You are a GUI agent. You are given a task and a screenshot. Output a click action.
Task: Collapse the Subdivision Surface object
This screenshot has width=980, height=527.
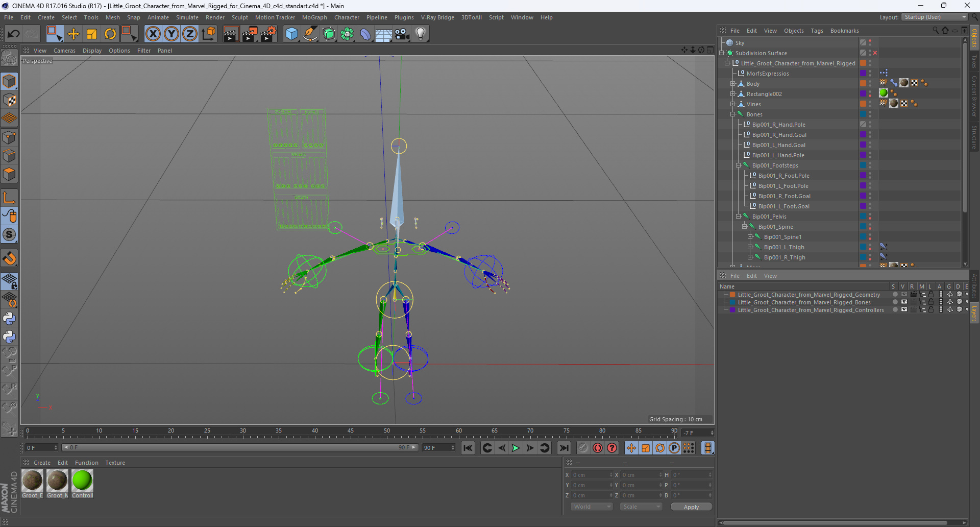[x=722, y=53]
